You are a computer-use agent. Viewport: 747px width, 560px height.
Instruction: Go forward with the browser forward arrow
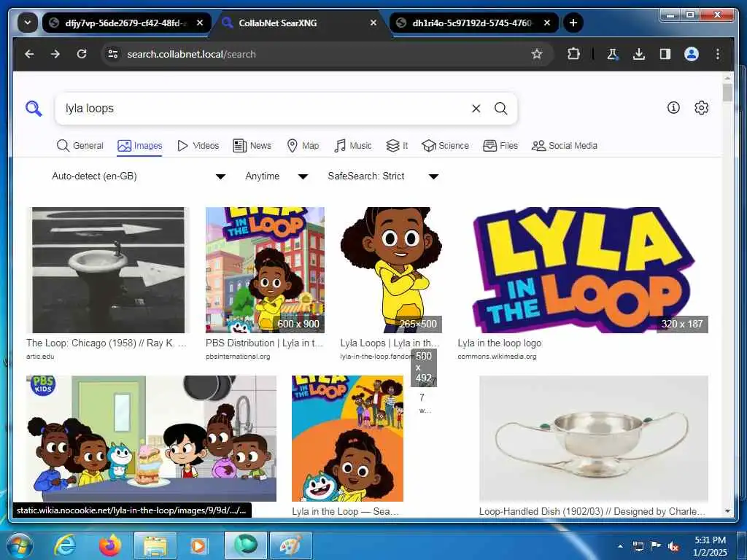pos(55,54)
